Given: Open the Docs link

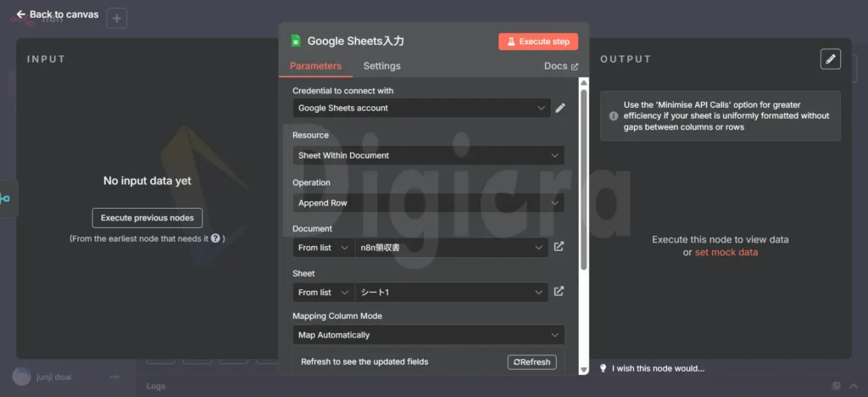Looking at the screenshot, I should [x=561, y=66].
